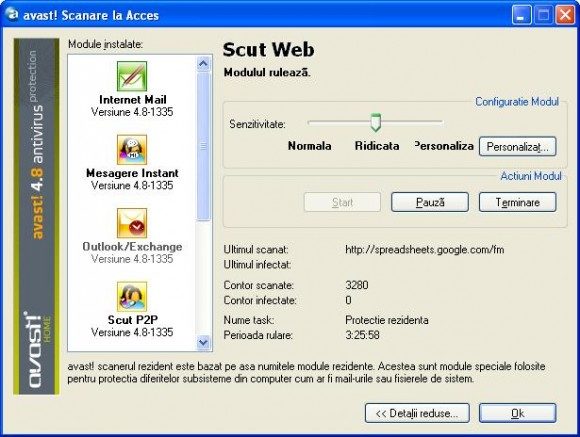Click the Protectie rezidenta task name

point(387,320)
